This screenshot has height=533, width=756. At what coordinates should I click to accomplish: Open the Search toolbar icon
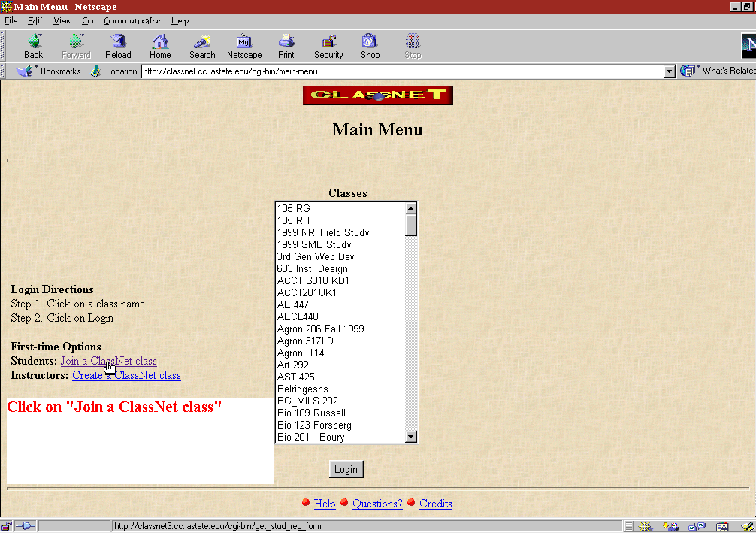point(202,46)
